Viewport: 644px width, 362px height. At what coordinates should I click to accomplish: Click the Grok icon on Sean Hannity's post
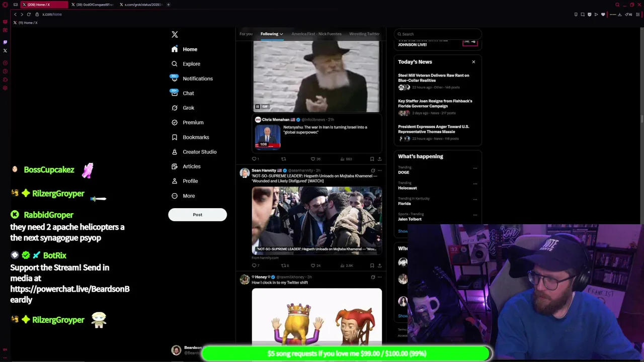[373, 170]
